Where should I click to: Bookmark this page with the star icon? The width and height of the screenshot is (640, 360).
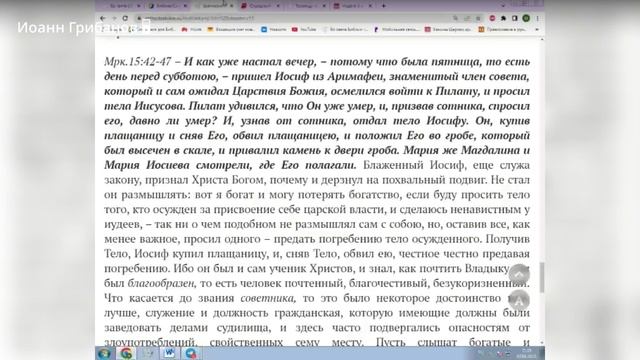[x=478, y=18]
